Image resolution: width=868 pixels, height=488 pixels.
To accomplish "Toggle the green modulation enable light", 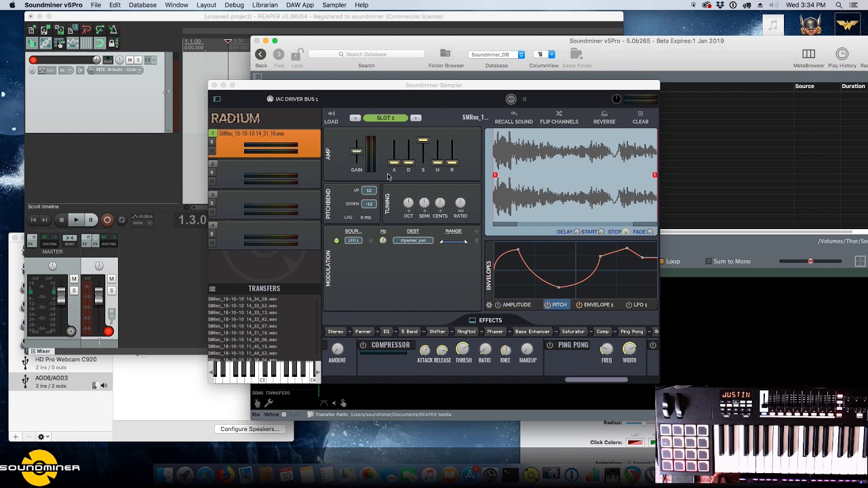I will coord(336,241).
